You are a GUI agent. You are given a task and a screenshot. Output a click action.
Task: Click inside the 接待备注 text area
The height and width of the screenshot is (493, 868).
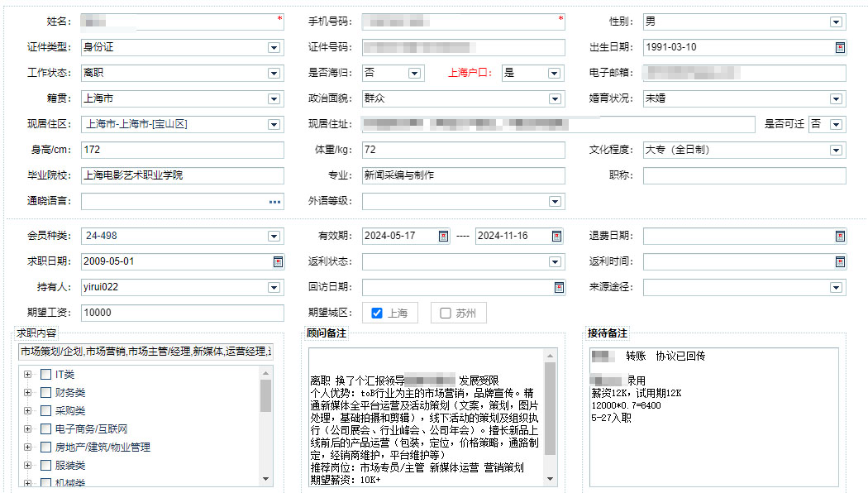(x=713, y=417)
